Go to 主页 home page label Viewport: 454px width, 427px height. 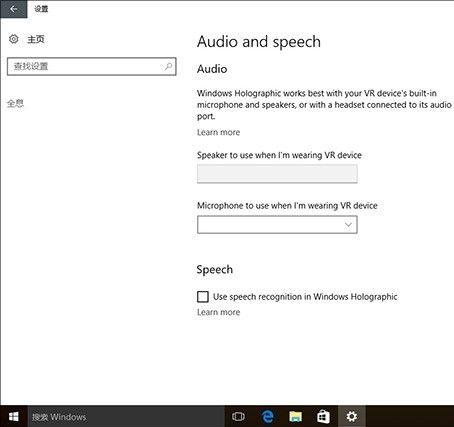pyautogui.click(x=36, y=39)
